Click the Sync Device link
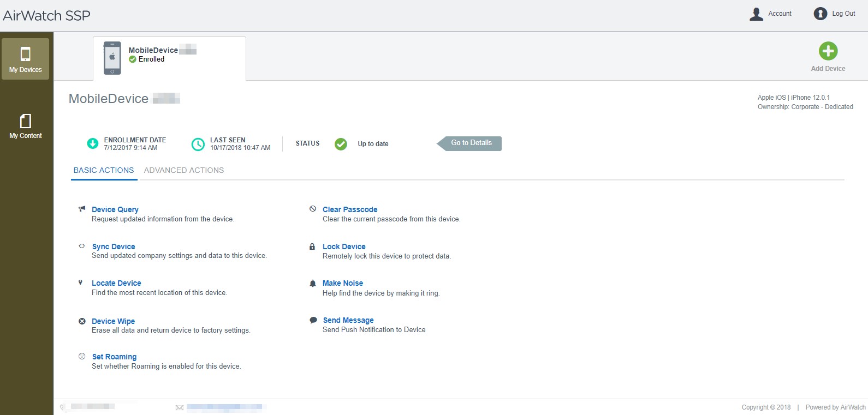868x415 pixels. coord(114,246)
